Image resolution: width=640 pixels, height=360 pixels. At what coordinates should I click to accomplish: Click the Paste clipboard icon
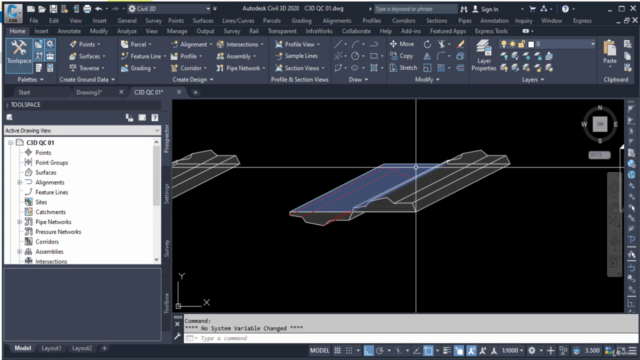tap(610, 52)
